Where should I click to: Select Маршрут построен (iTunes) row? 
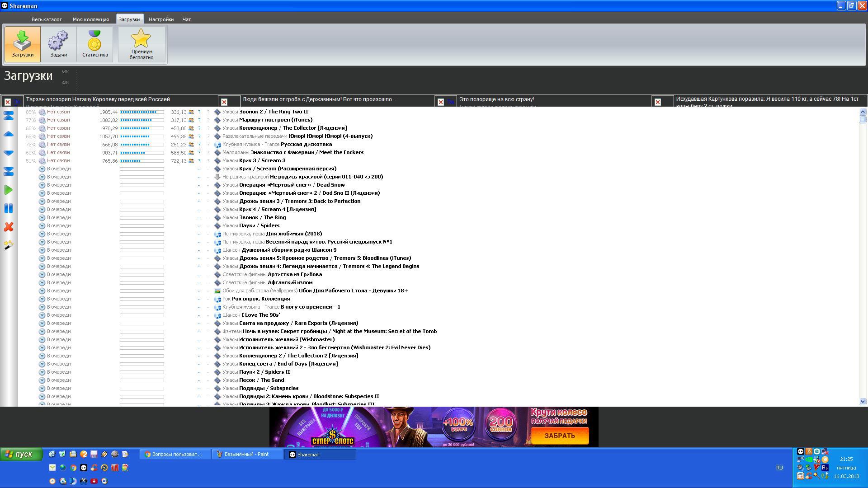(276, 120)
